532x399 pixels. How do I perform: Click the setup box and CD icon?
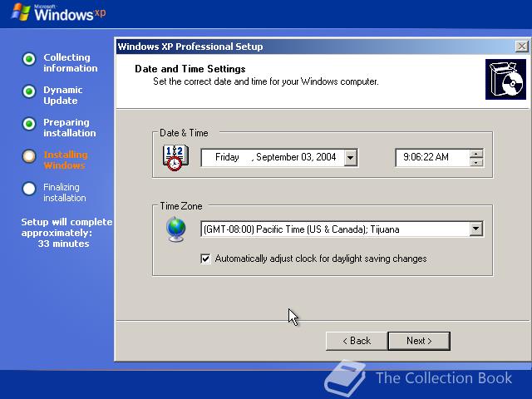coord(505,80)
